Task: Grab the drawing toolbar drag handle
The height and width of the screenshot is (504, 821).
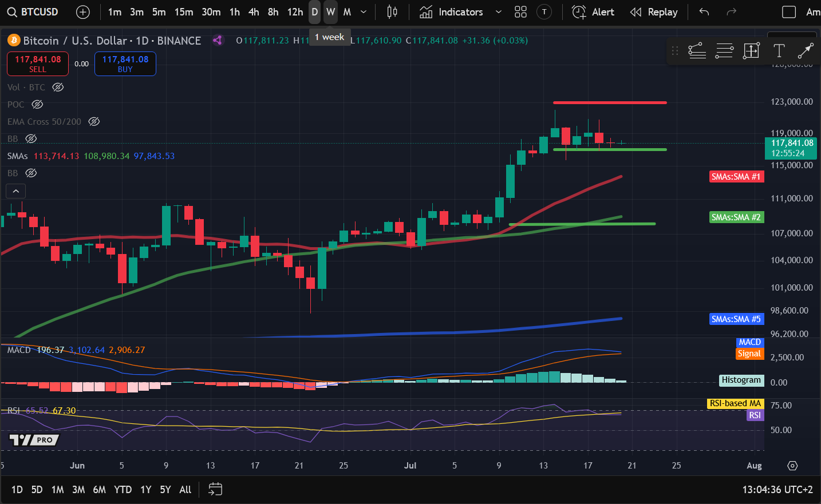Action: click(x=675, y=51)
